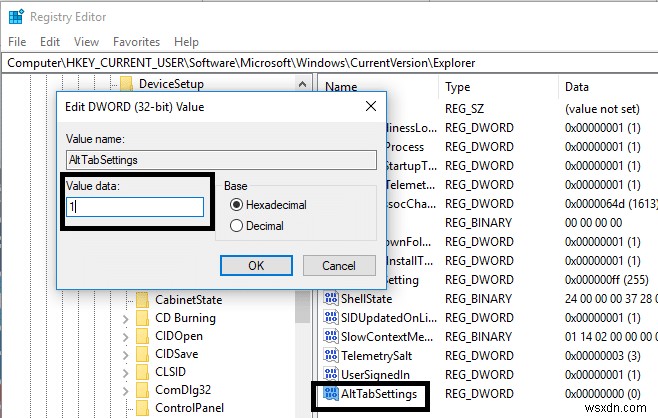Cancel the Edit DWORD dialog
Screen dimensions: 658x418
339,266
